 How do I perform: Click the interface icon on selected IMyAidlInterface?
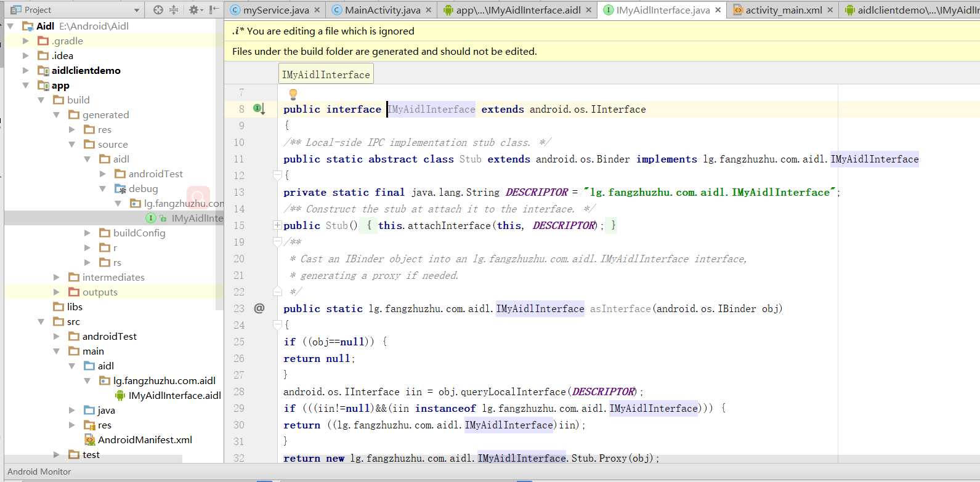(150, 218)
